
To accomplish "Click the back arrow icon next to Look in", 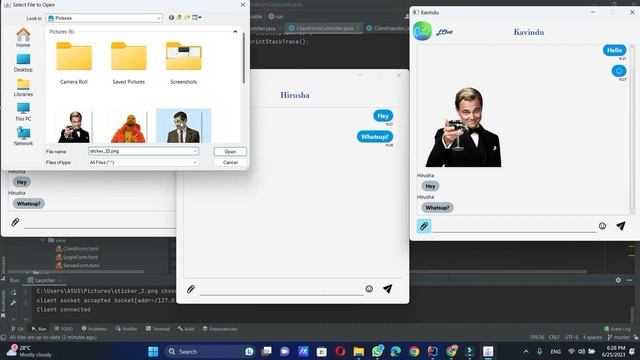I will click(x=171, y=18).
